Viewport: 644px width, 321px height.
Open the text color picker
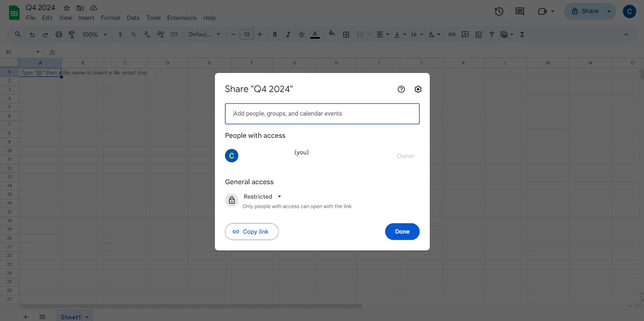(315, 35)
